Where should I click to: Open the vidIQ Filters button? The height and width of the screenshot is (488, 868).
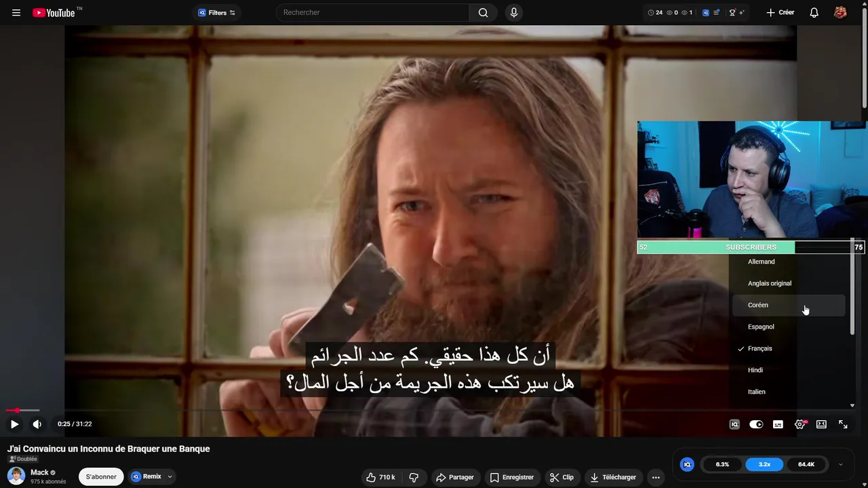(216, 13)
